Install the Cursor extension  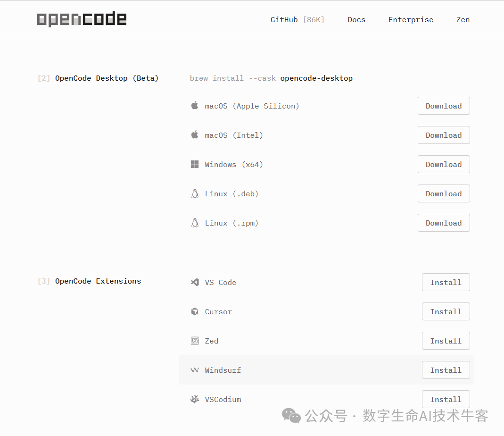coord(446,311)
